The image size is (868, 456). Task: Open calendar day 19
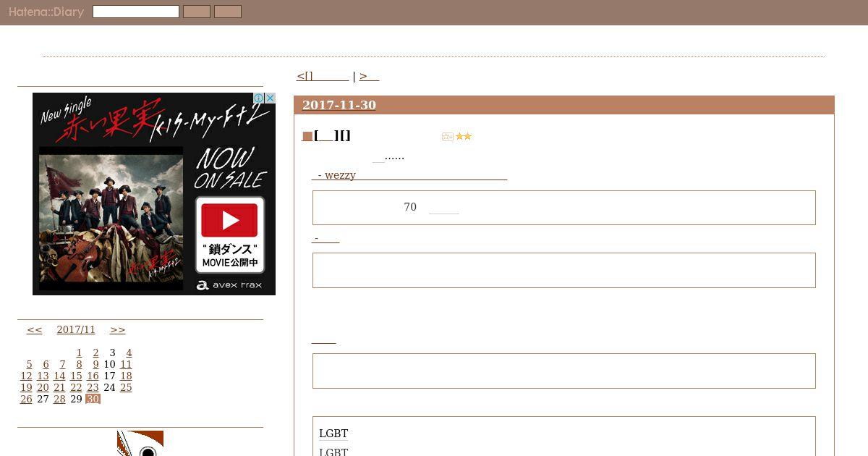[x=26, y=388]
